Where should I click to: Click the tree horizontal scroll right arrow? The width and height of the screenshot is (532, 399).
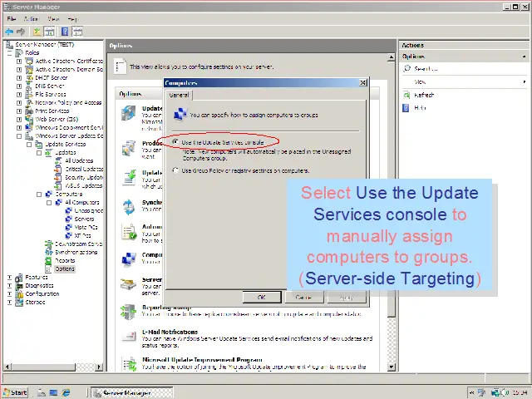point(99,367)
